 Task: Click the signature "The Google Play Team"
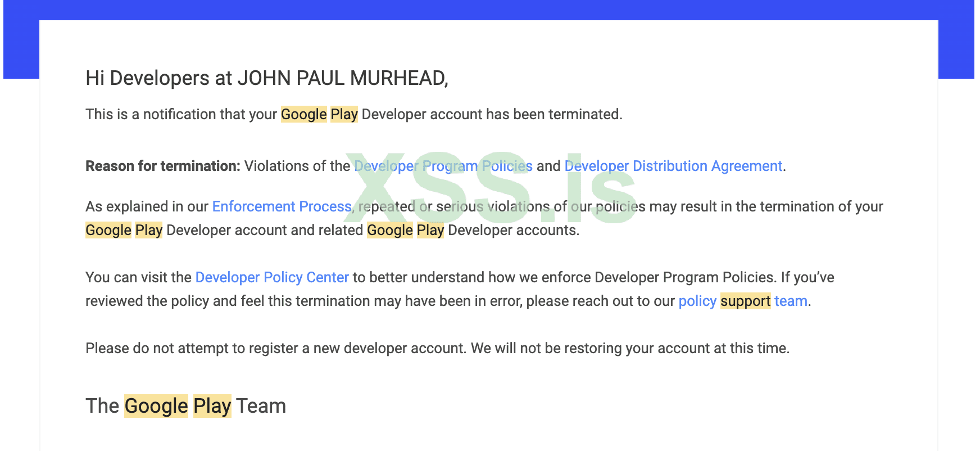[x=186, y=406]
